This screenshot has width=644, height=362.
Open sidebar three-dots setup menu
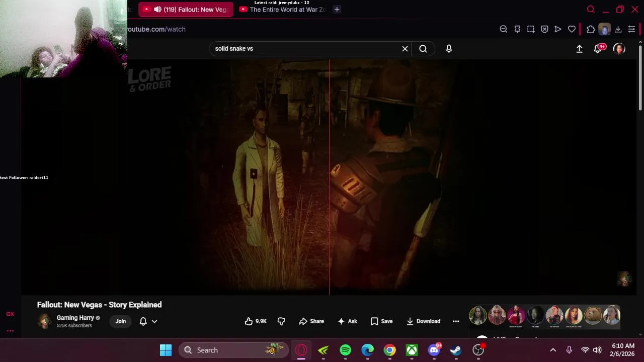pyautogui.click(x=10, y=331)
